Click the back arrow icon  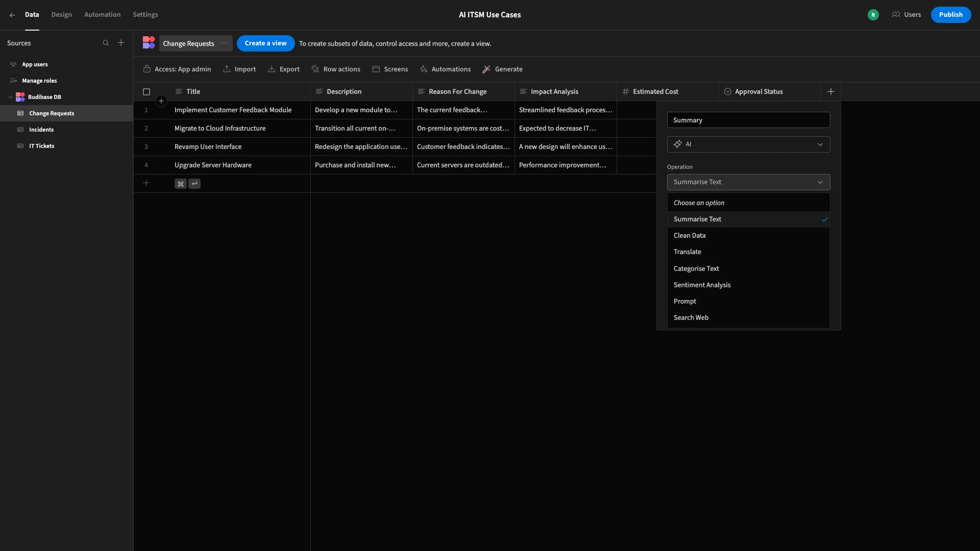pyautogui.click(x=12, y=15)
